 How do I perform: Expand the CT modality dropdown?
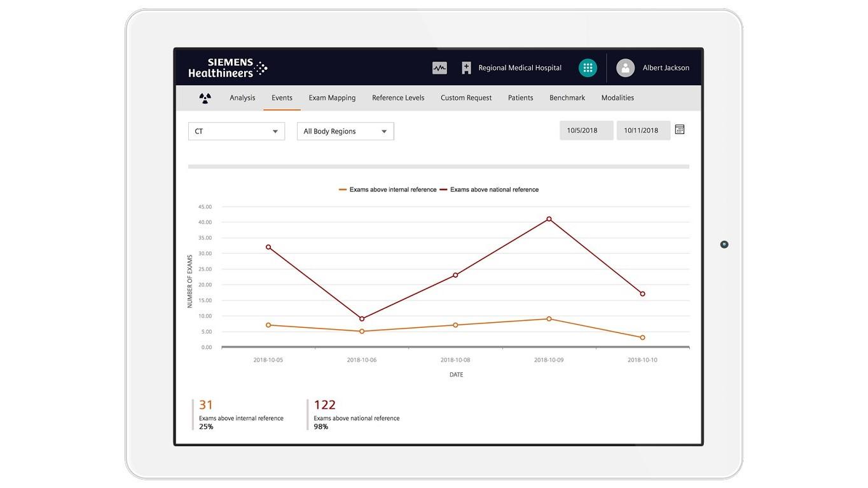tap(237, 132)
